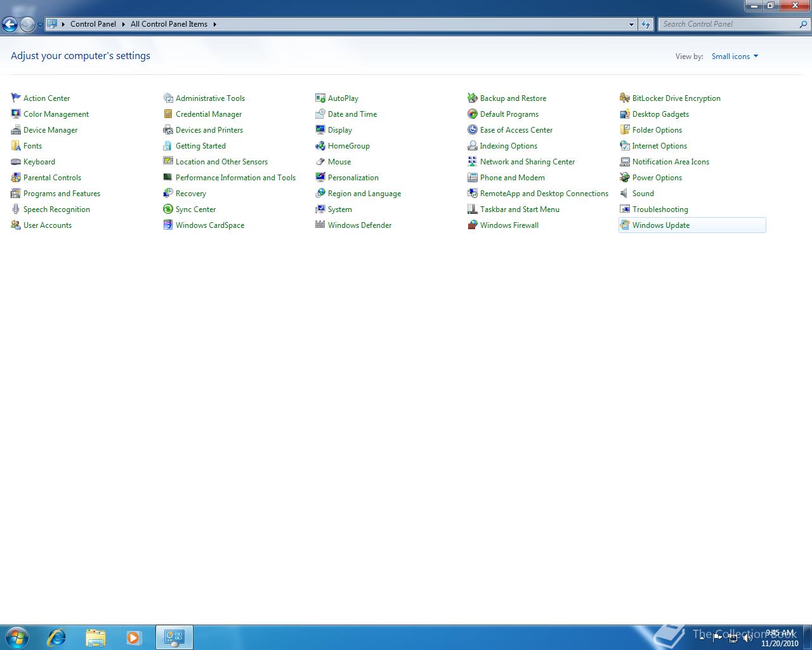Click the Mouse icon

point(320,161)
